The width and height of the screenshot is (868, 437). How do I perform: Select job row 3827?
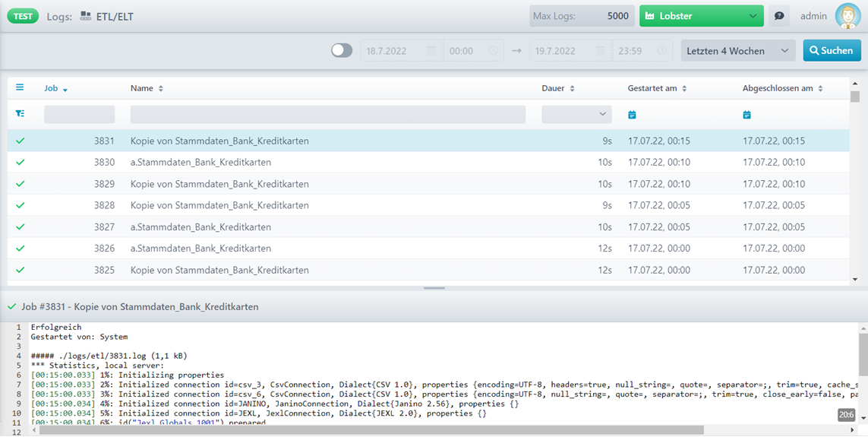pos(428,226)
